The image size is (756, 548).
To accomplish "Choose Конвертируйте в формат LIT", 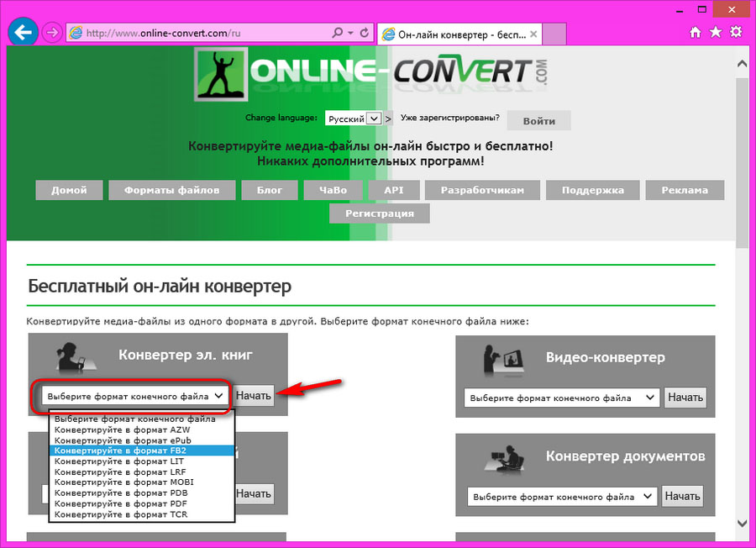I will pos(142,461).
